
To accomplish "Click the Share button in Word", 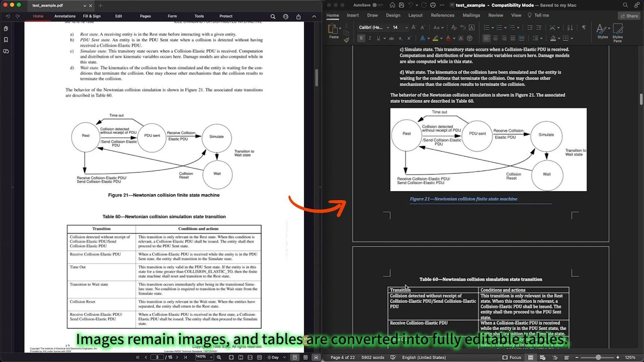I will (629, 16).
